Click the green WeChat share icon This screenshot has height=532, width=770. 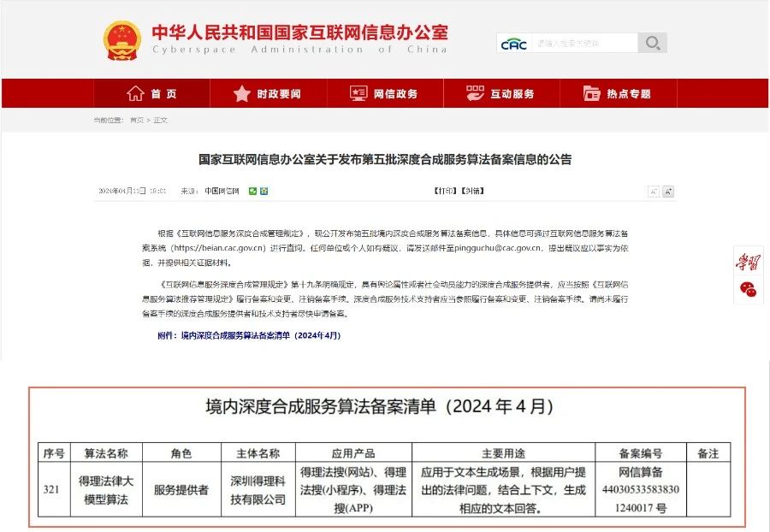click(x=252, y=191)
